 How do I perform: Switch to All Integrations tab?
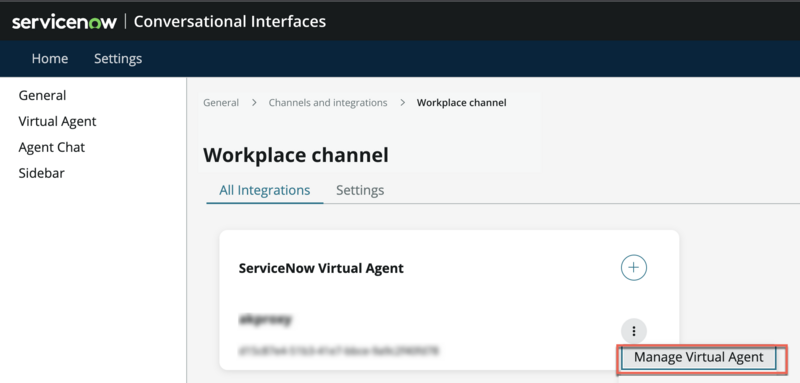pos(265,190)
